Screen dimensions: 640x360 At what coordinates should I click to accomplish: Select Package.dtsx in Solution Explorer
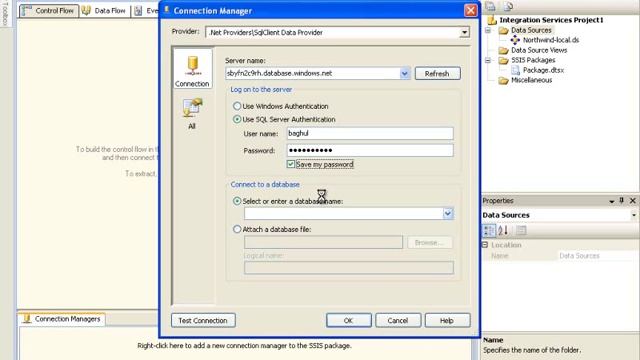click(x=543, y=70)
